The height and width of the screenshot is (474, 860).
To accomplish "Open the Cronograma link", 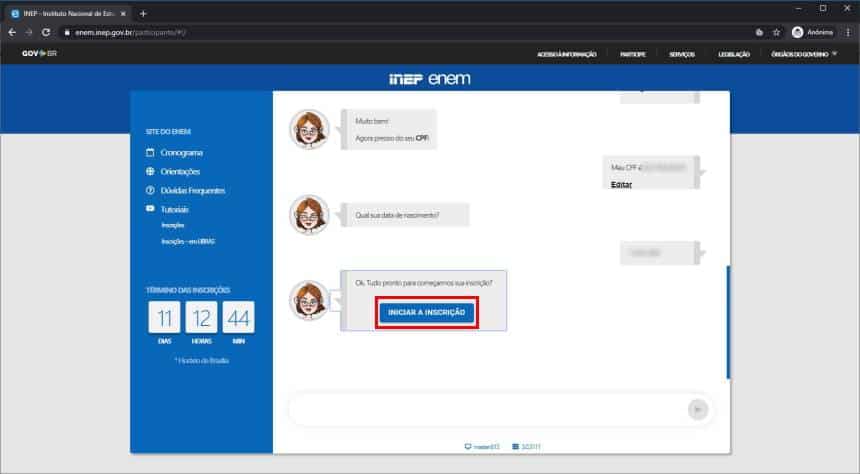I will (x=182, y=153).
